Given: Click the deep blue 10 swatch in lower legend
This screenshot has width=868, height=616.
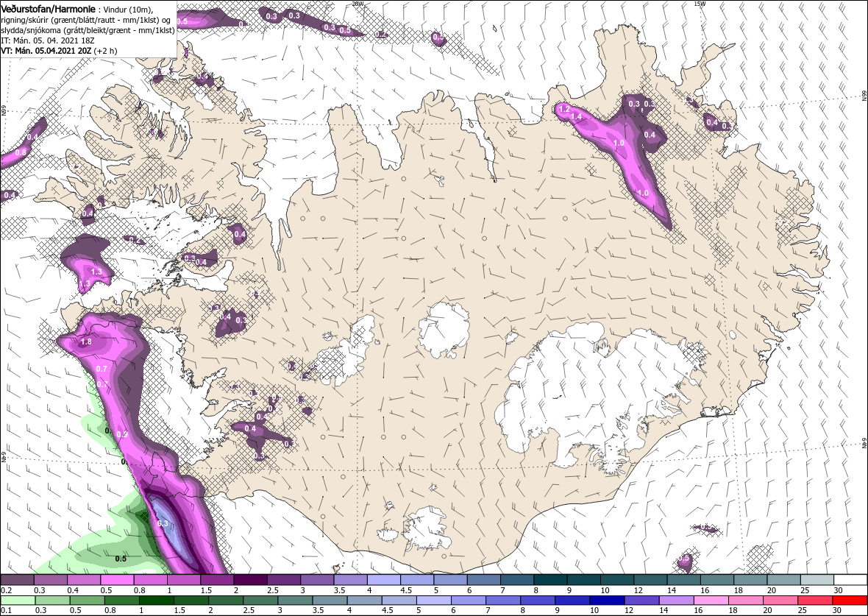Looking at the screenshot, I should coord(608,601).
